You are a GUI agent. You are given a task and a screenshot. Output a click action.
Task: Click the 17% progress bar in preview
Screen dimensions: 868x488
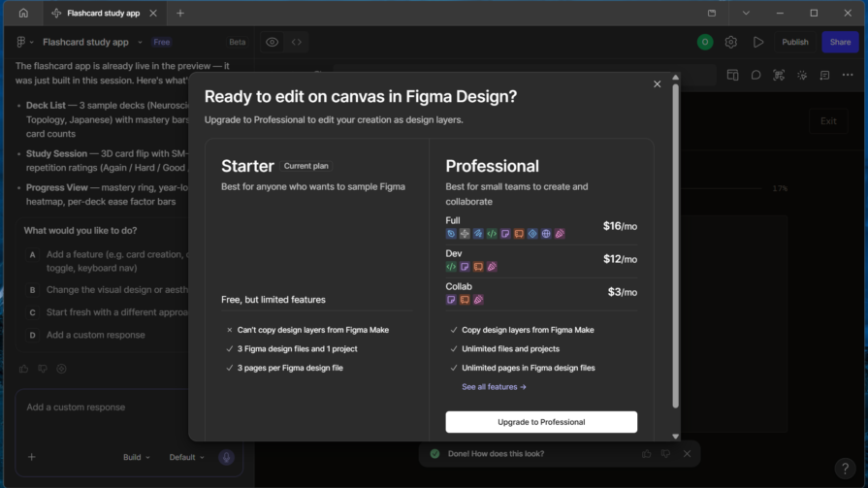pyautogui.click(x=722, y=188)
